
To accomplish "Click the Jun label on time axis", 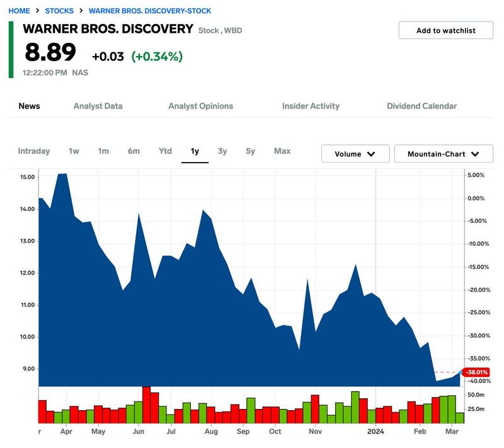I will point(139,432).
